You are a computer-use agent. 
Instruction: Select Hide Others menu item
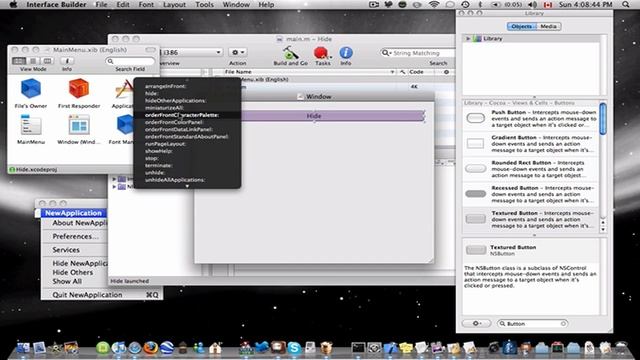coord(73,272)
